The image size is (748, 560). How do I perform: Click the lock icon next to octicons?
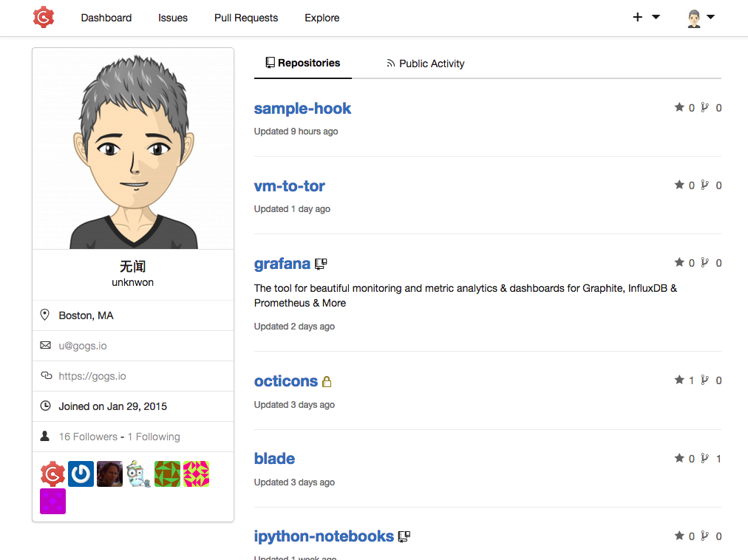(x=327, y=382)
